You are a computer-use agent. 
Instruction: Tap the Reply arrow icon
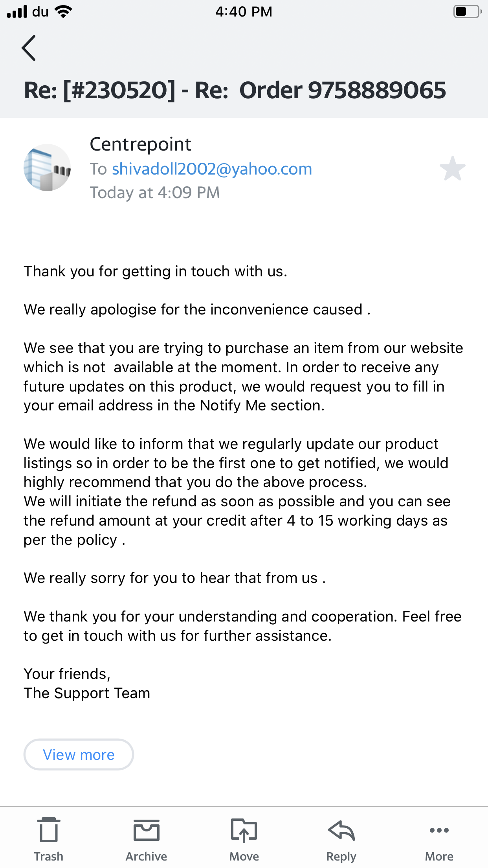pyautogui.click(x=341, y=838)
